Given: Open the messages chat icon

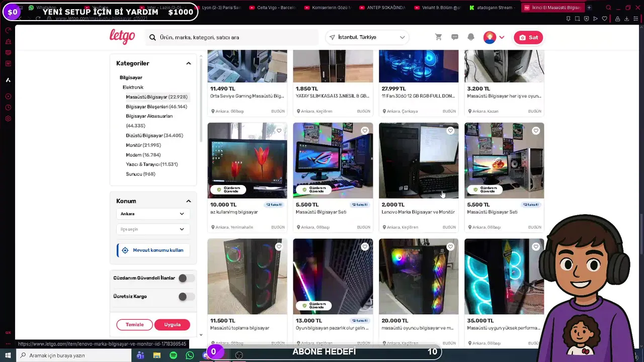Looking at the screenshot, I should (455, 37).
